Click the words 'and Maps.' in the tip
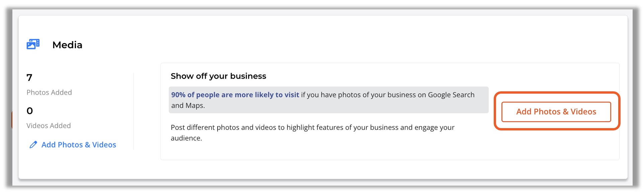Screen dimensions: 644x194 188,106
